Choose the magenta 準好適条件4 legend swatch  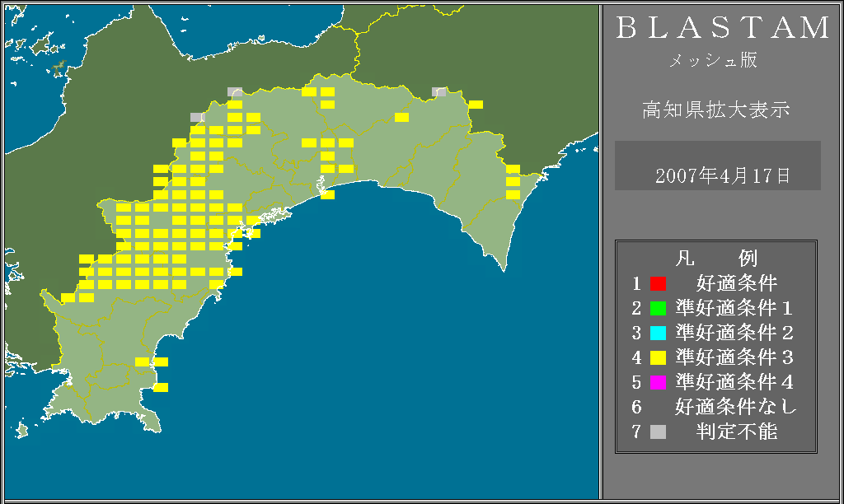coord(658,382)
